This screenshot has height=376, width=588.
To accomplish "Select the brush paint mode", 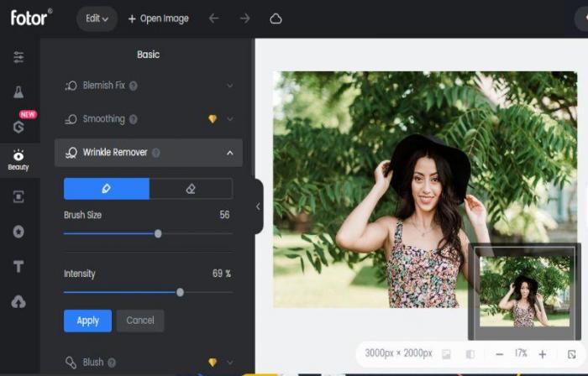I will [x=107, y=188].
